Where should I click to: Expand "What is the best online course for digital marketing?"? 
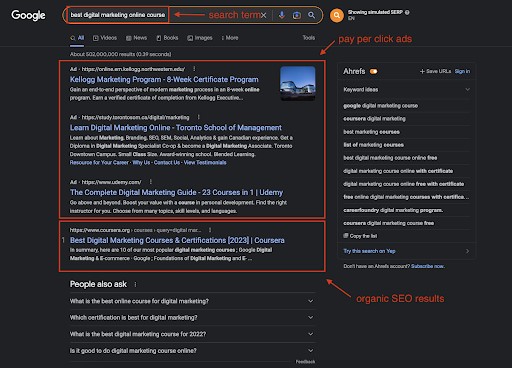pyautogui.click(x=192, y=301)
